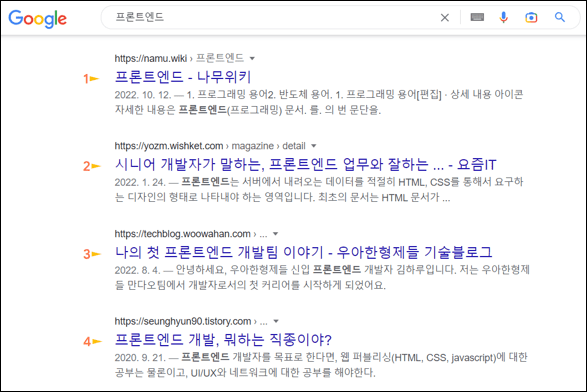Viewport: 587px width, 392px height.
Task: Expand dropdown arrow next to namu.wiki URL
Action: point(252,58)
